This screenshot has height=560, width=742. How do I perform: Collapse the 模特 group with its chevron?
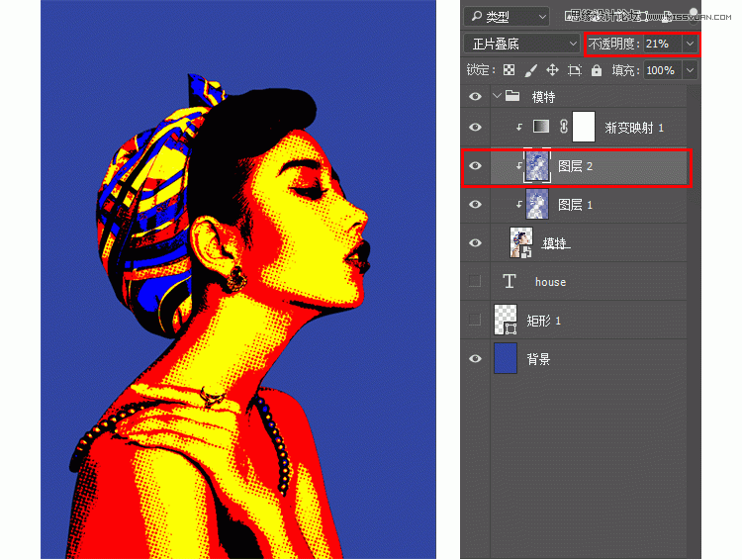[497, 96]
